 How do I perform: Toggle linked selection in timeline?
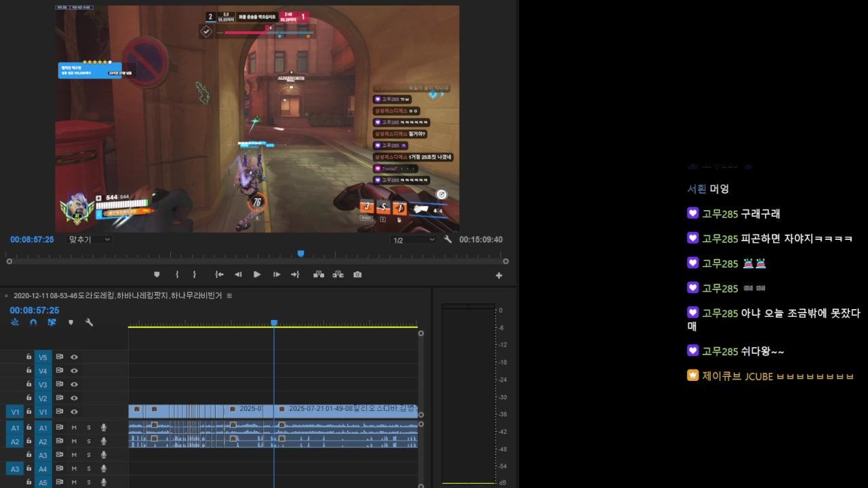point(52,323)
